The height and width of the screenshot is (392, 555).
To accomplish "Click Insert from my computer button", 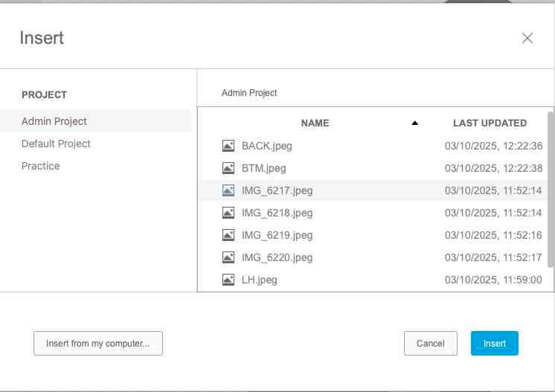I will (x=98, y=343).
